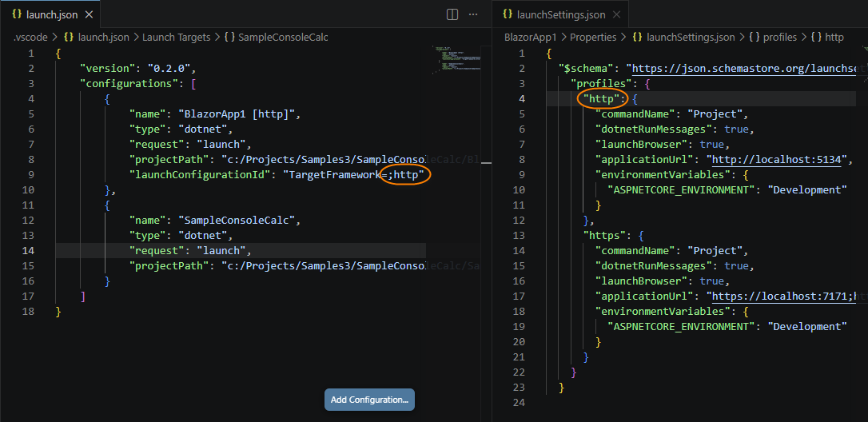Close the launchSettings.json tab

click(617, 14)
